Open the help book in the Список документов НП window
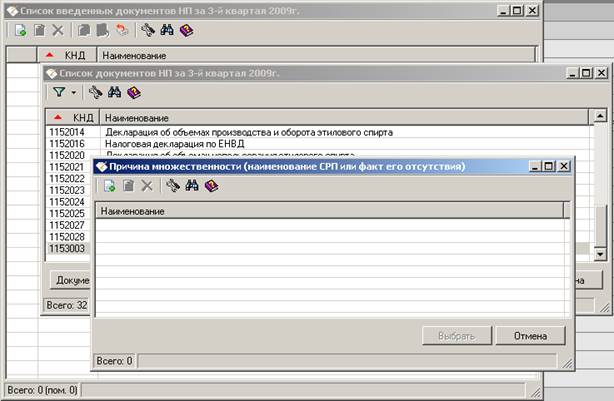Image resolution: width=614 pixels, height=401 pixels. (134, 92)
